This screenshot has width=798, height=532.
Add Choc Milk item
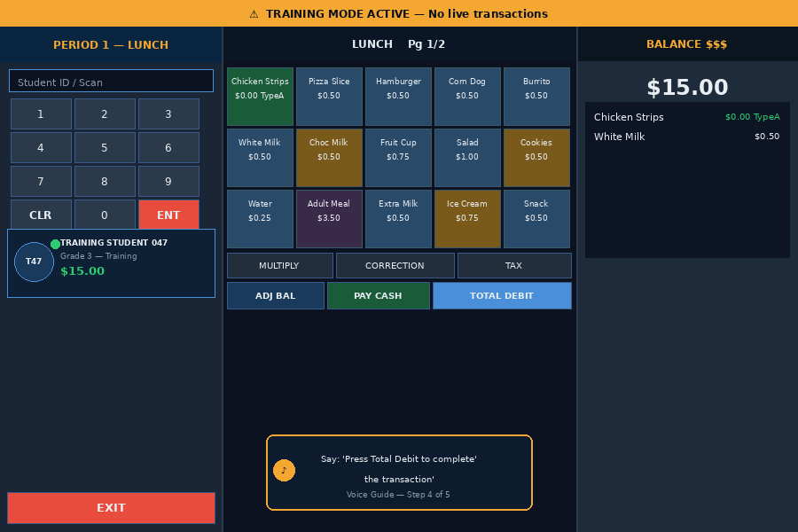coord(329,158)
